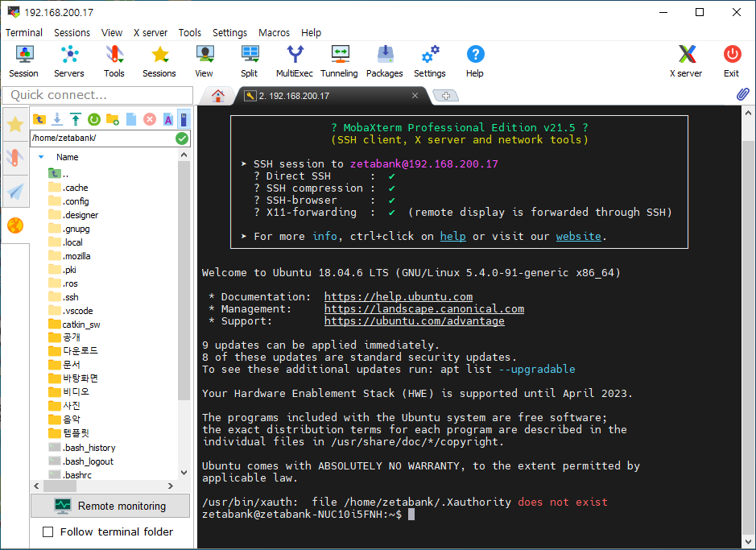Add a new tab with the plus tab button
756x550 pixels.
point(446,96)
